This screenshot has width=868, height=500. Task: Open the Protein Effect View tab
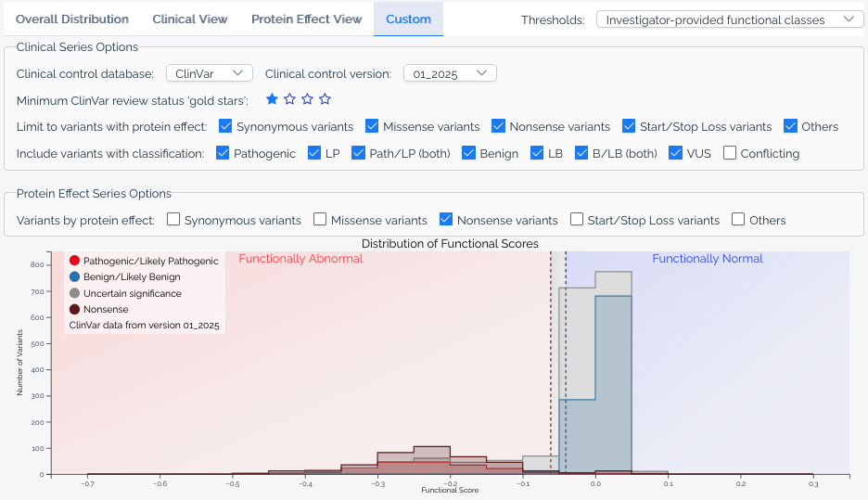[x=306, y=19]
